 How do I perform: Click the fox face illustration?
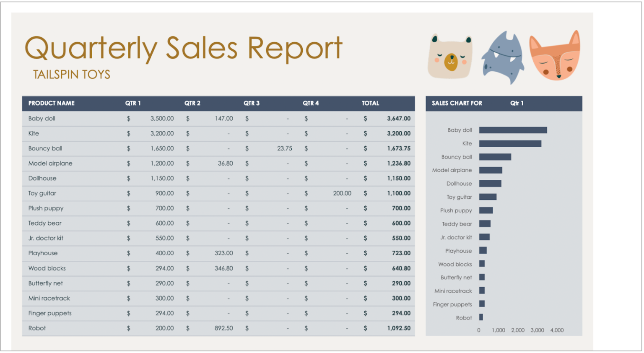(555, 57)
